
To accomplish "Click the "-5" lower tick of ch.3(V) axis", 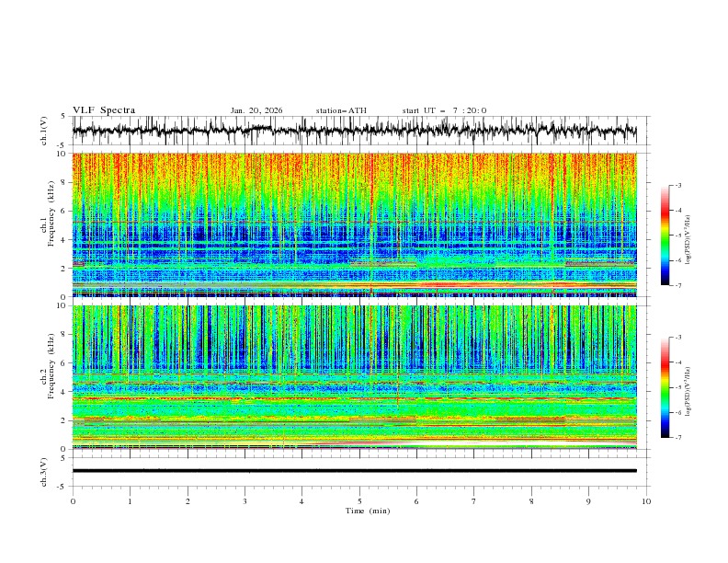I will [x=63, y=487].
